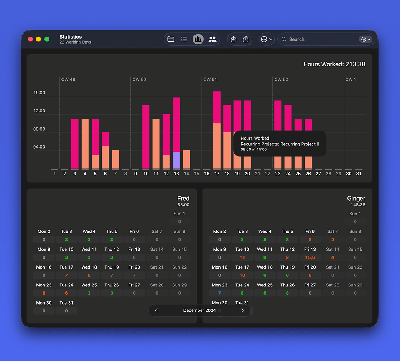Image resolution: width=400 pixels, height=361 pixels.
Task: Click the Fred name heading
Action: coord(183,198)
